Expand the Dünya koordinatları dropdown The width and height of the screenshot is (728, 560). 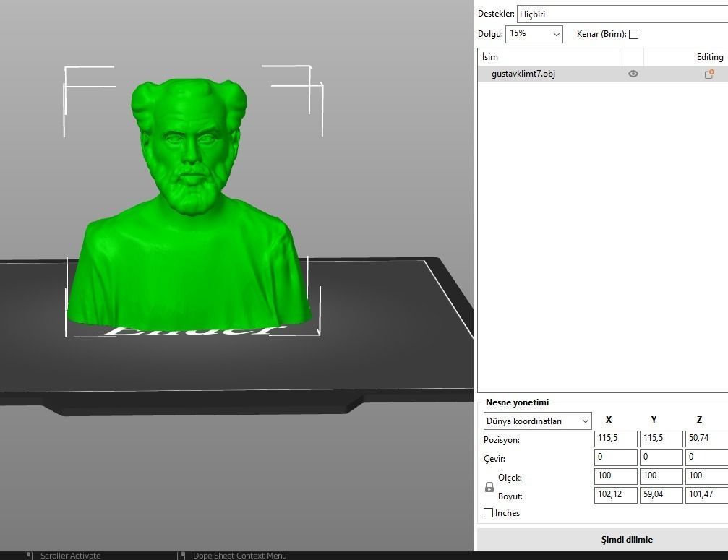click(538, 421)
